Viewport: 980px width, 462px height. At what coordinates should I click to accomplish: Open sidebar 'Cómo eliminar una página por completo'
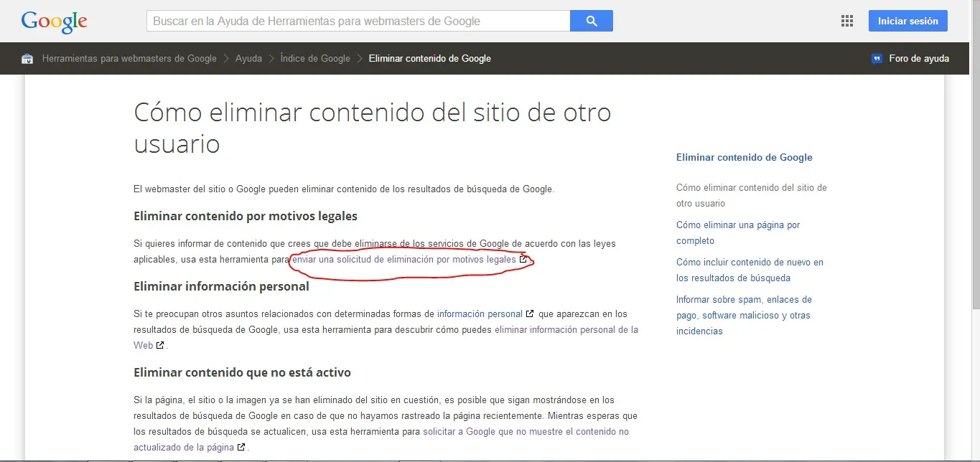pyautogui.click(x=738, y=232)
